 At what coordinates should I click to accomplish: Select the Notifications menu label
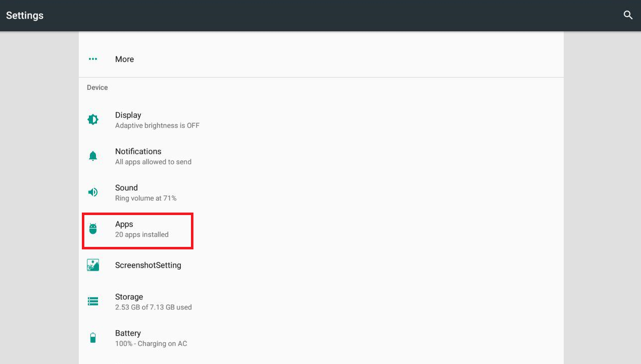click(x=138, y=151)
